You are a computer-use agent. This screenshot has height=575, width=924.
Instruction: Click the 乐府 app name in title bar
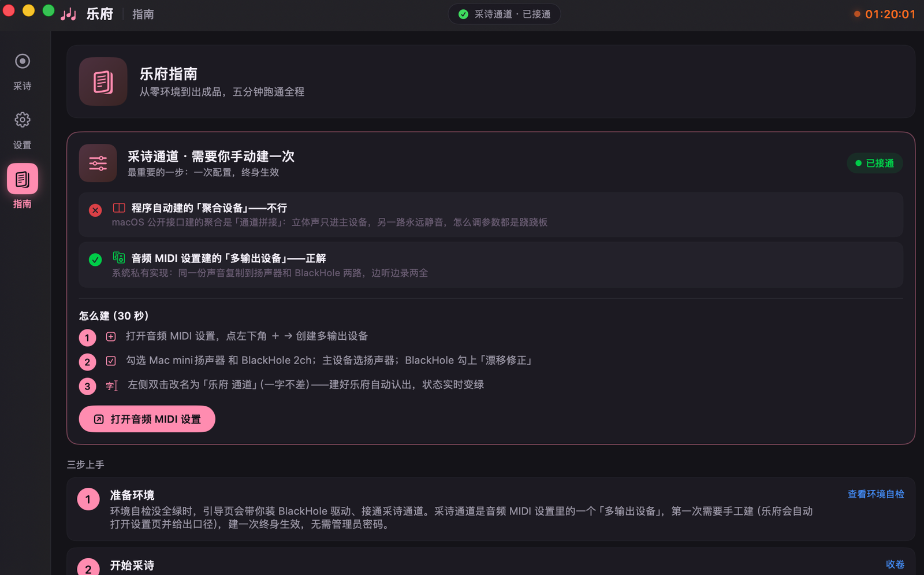(x=100, y=14)
